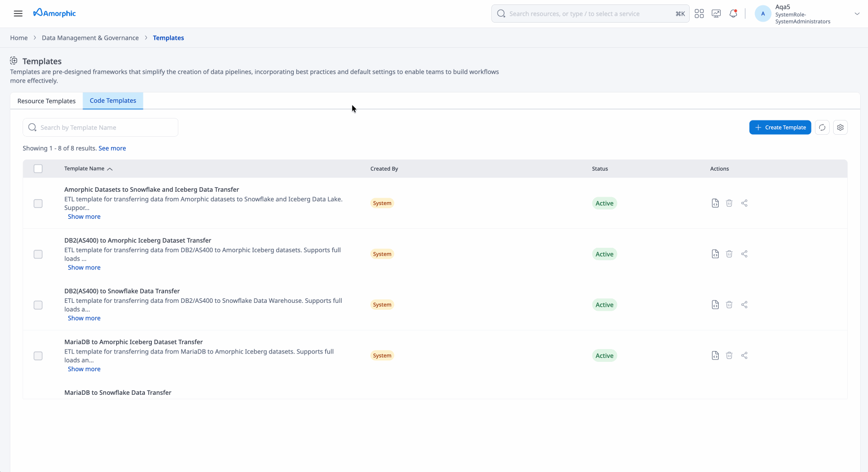Viewport: 868px width, 472px height.
Task: Delete DB2(AS400) to Amorphic Iceberg template
Action: coord(729,254)
